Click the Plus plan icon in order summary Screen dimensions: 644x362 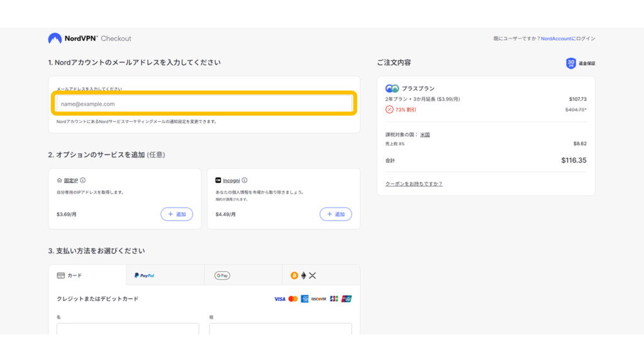tap(392, 89)
